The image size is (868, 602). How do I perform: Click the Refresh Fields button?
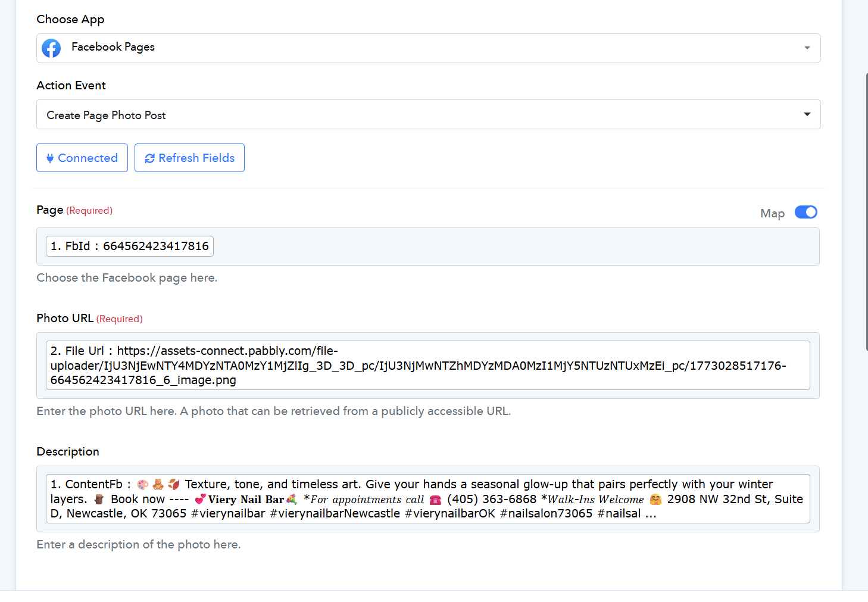pos(189,158)
